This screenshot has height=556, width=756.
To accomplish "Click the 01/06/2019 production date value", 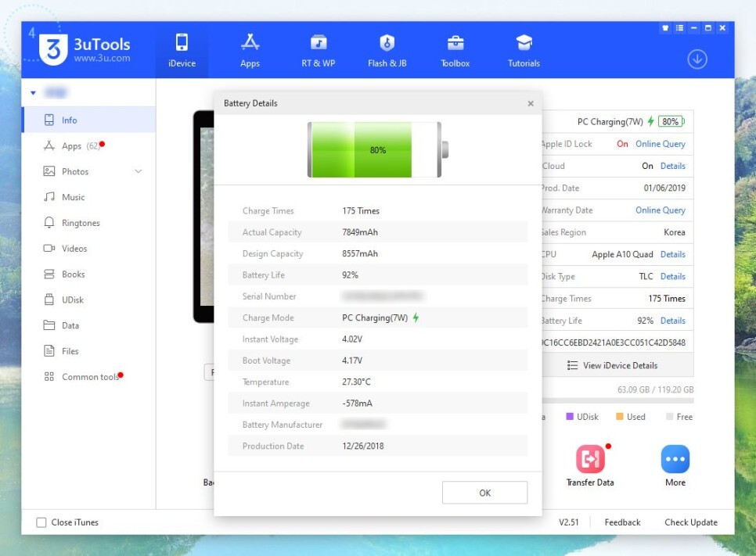I will click(664, 188).
